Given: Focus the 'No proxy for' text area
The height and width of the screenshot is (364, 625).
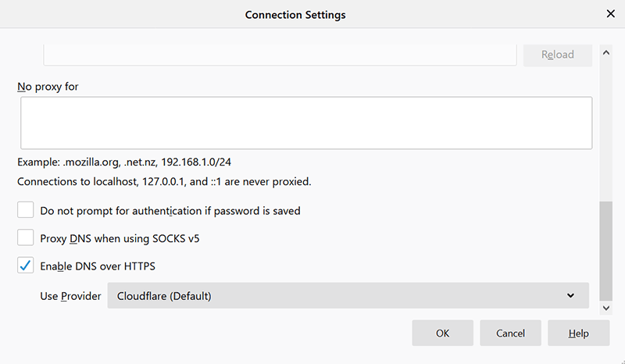Looking at the screenshot, I should (306, 123).
